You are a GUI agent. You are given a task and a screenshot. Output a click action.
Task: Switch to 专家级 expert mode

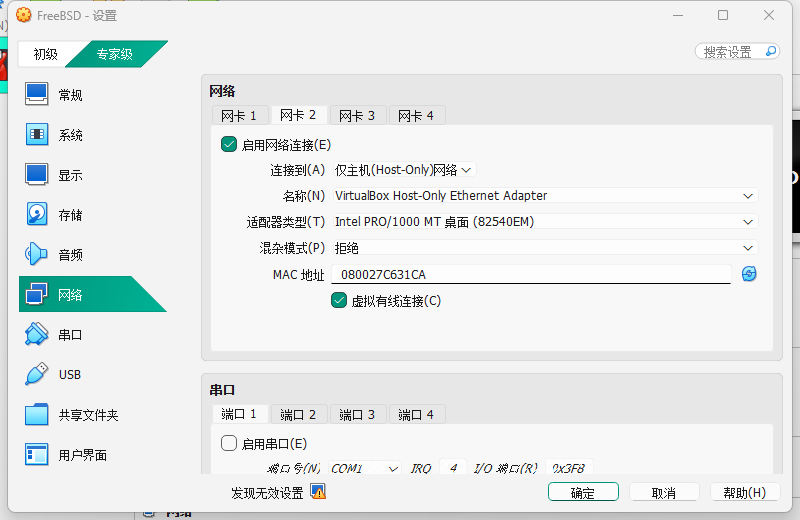(115, 54)
